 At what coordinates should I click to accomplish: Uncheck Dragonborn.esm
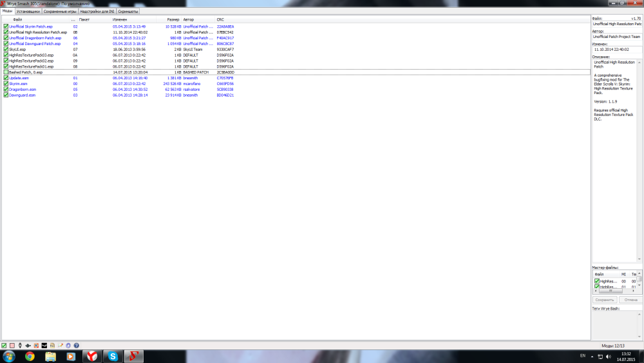[x=6, y=89]
